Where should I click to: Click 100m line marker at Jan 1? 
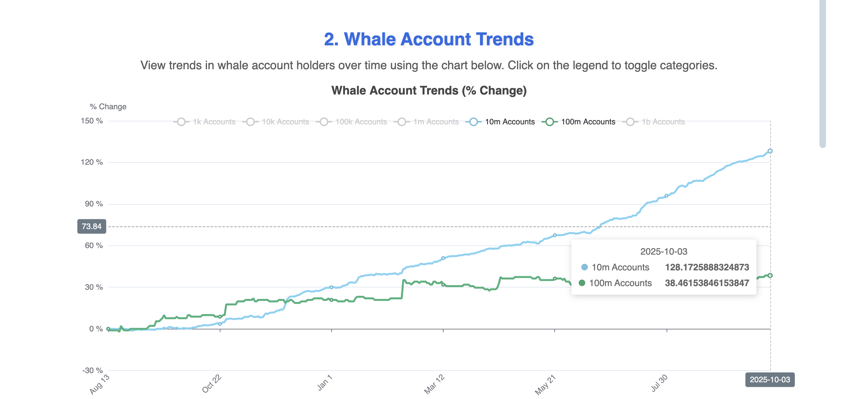point(332,300)
